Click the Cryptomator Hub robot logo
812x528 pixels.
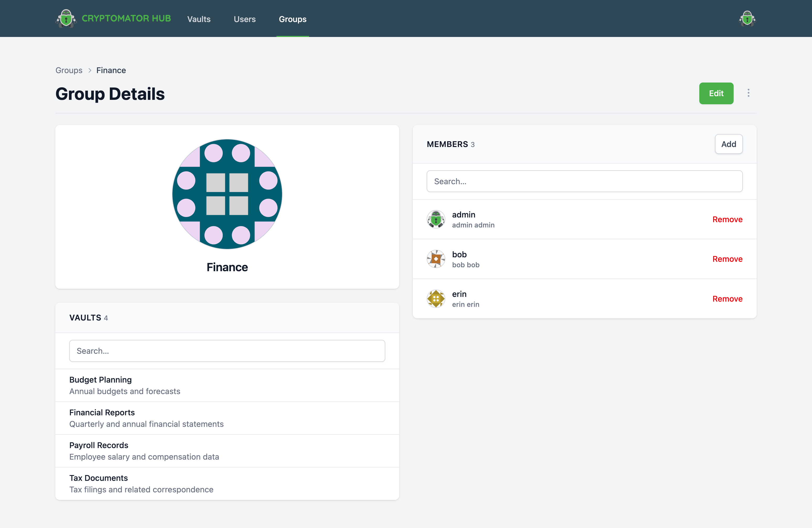(66, 18)
